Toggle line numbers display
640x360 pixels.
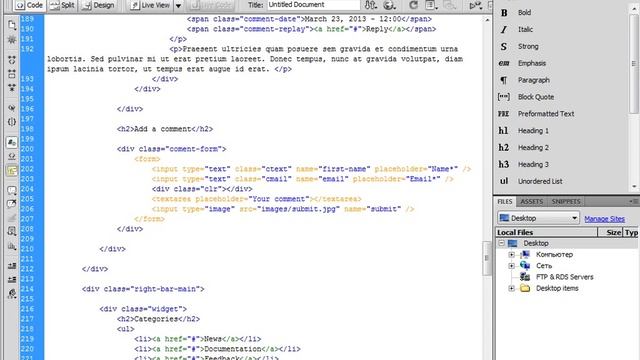point(12,142)
